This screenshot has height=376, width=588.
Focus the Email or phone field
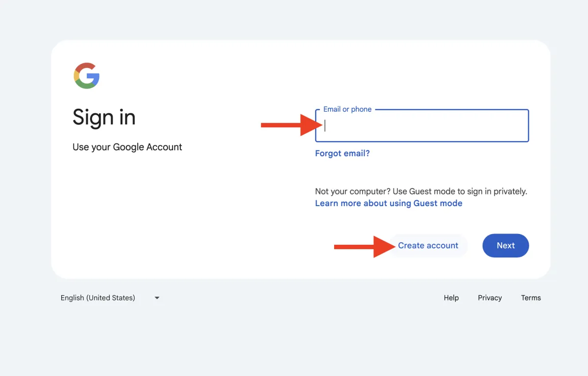[x=422, y=126]
